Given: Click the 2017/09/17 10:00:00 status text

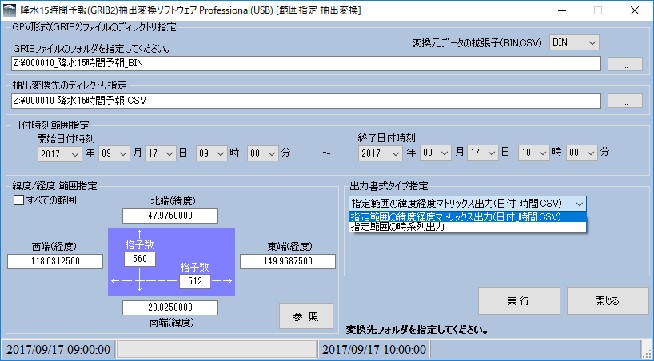Looking at the screenshot, I should 374,349.
